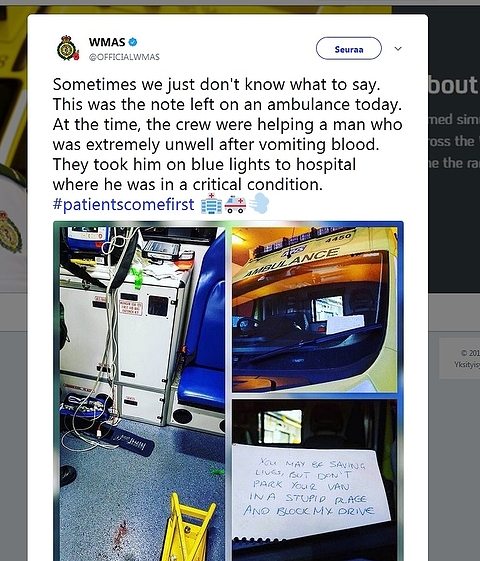Open the @OFFICIALWMAS handle link
The image size is (480, 561).
pos(124,57)
